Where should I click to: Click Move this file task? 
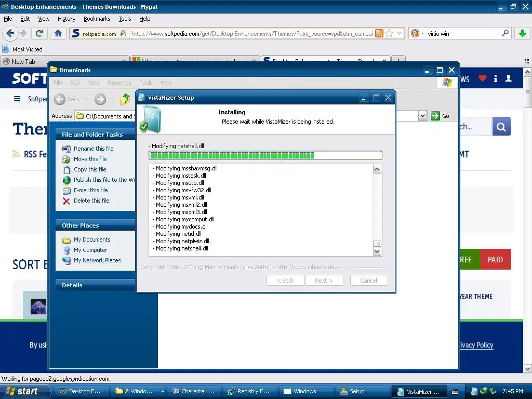coord(90,159)
